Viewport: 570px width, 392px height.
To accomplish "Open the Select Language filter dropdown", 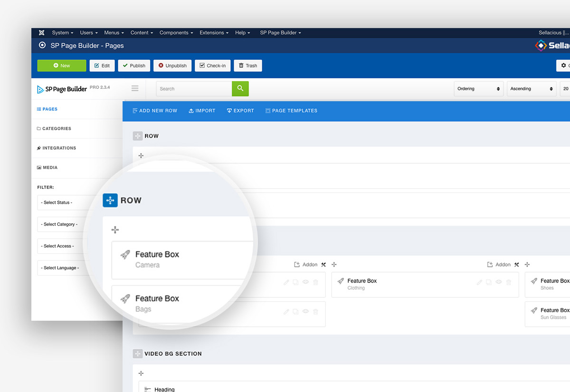I will coord(63,268).
